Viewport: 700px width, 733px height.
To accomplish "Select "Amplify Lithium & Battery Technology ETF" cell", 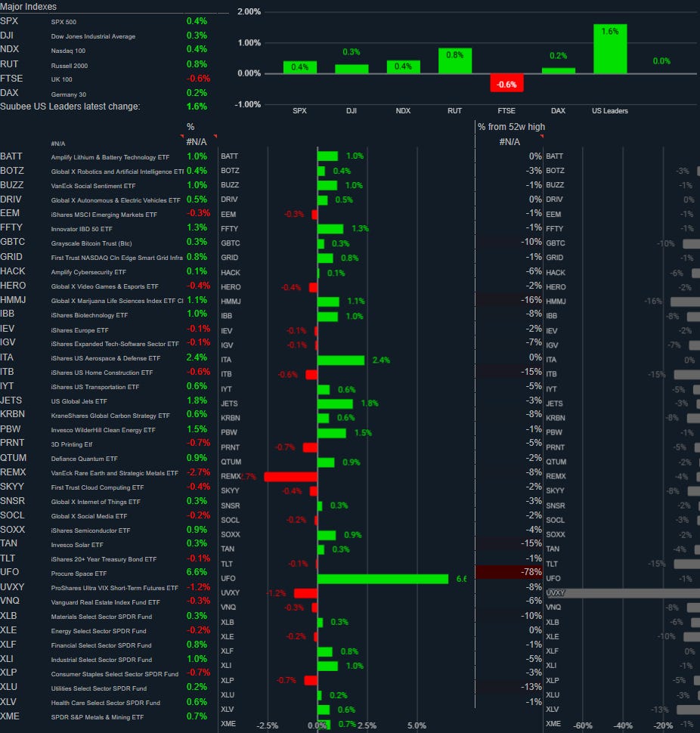I will click(x=110, y=157).
